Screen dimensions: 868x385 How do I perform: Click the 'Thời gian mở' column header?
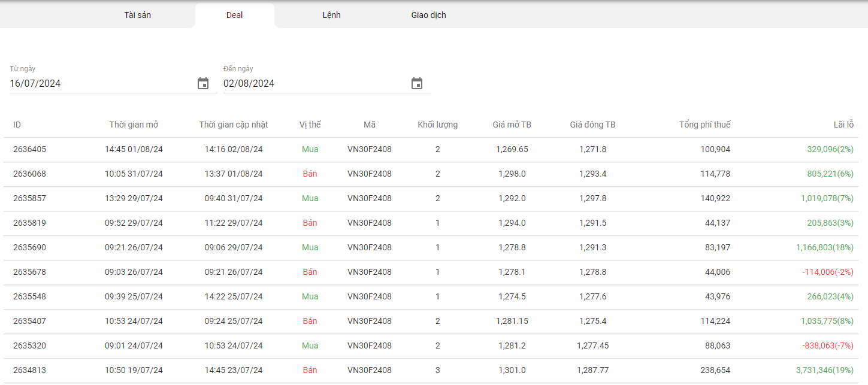(134, 125)
